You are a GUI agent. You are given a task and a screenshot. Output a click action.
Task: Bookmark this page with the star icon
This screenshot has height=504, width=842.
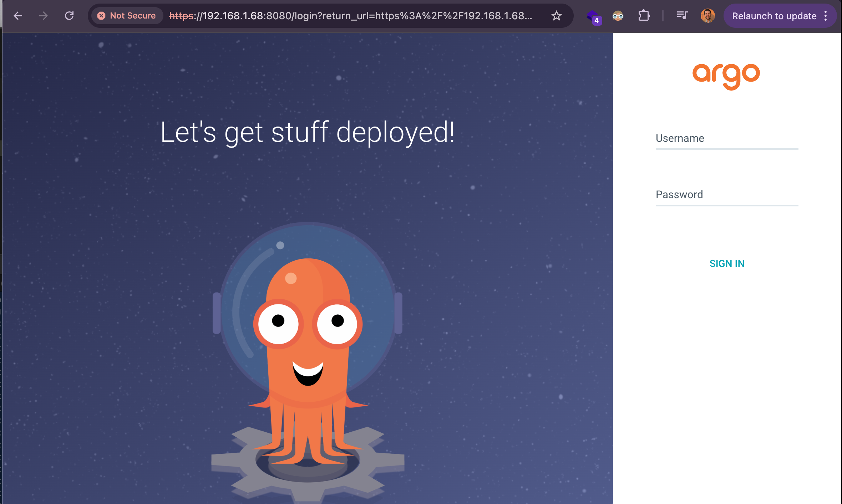click(x=556, y=16)
